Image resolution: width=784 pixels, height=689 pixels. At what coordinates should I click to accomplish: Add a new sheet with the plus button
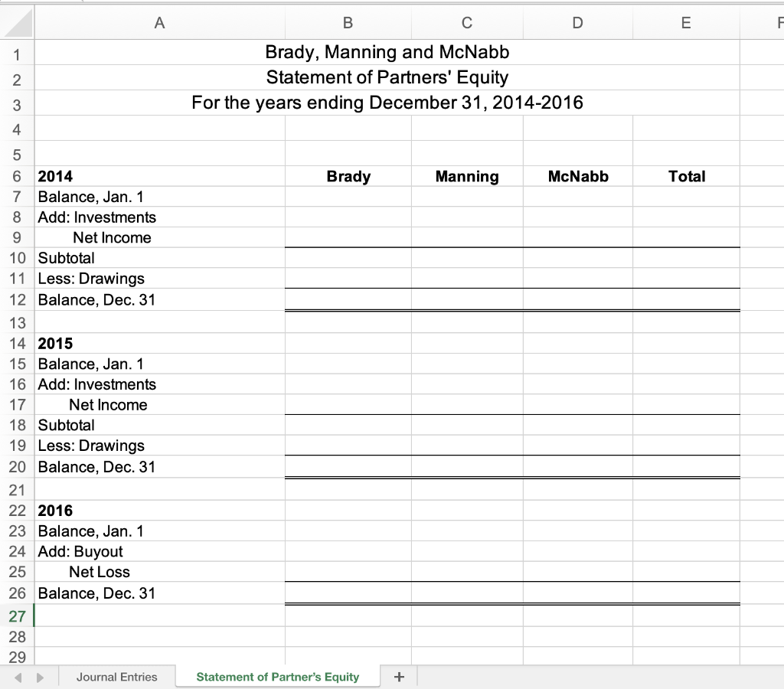coord(399,677)
